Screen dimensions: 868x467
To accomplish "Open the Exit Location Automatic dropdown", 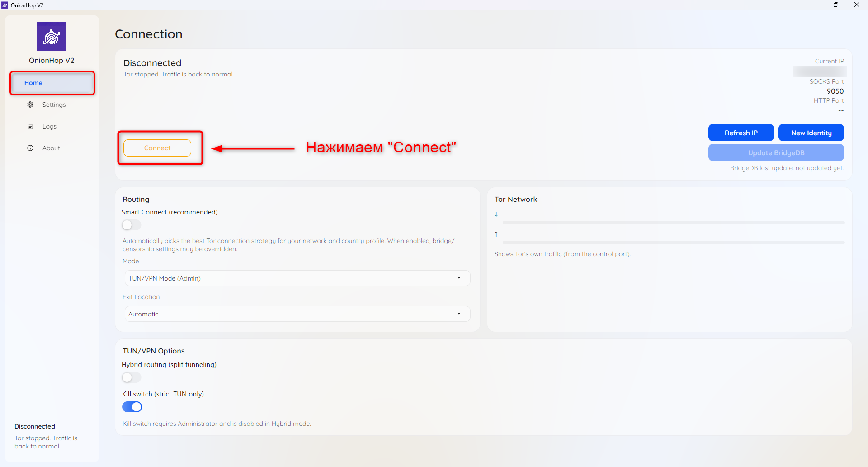I will 297,314.
